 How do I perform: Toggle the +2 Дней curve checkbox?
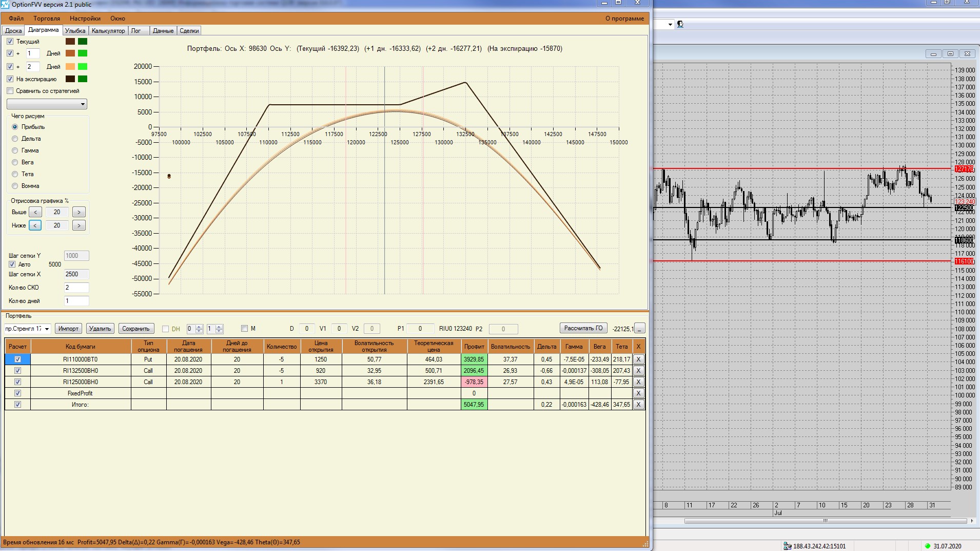point(10,67)
